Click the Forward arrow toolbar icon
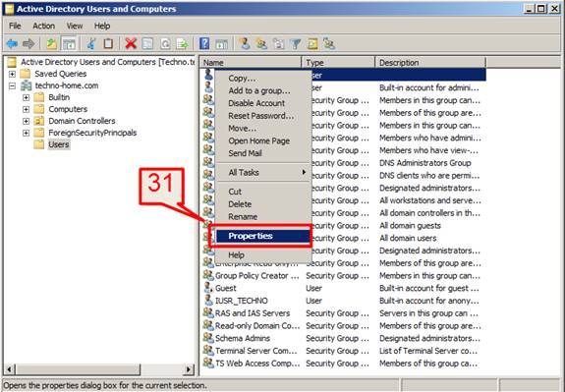This screenshot has height=392, width=565. click(28, 44)
